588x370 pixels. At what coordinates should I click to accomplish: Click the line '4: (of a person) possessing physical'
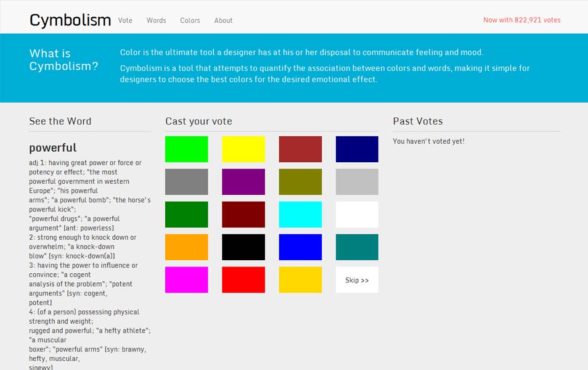84,312
